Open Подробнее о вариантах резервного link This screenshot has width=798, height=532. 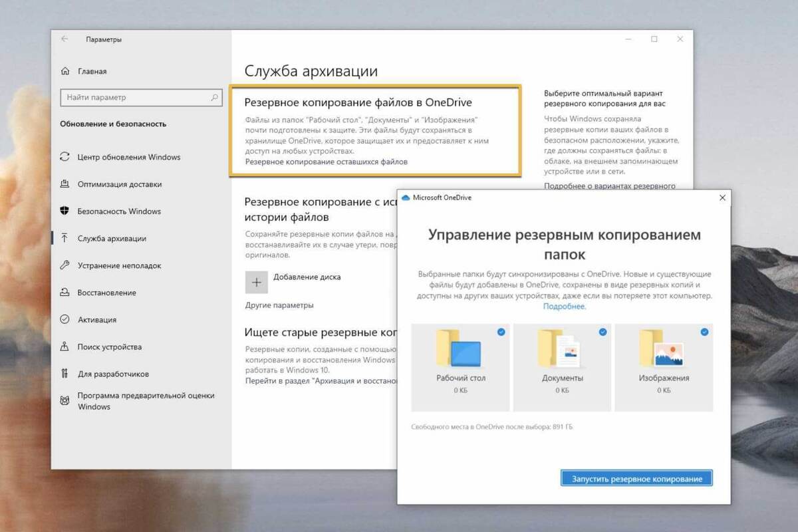[x=610, y=186]
